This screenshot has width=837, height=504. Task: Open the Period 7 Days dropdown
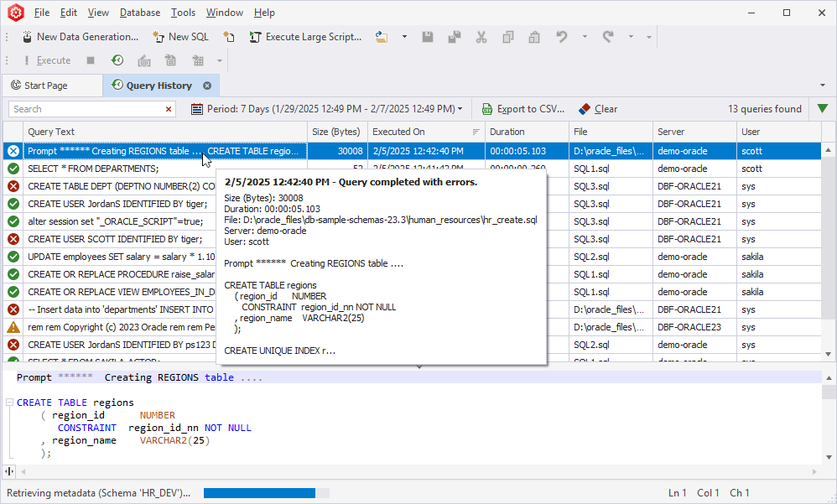[x=327, y=109]
